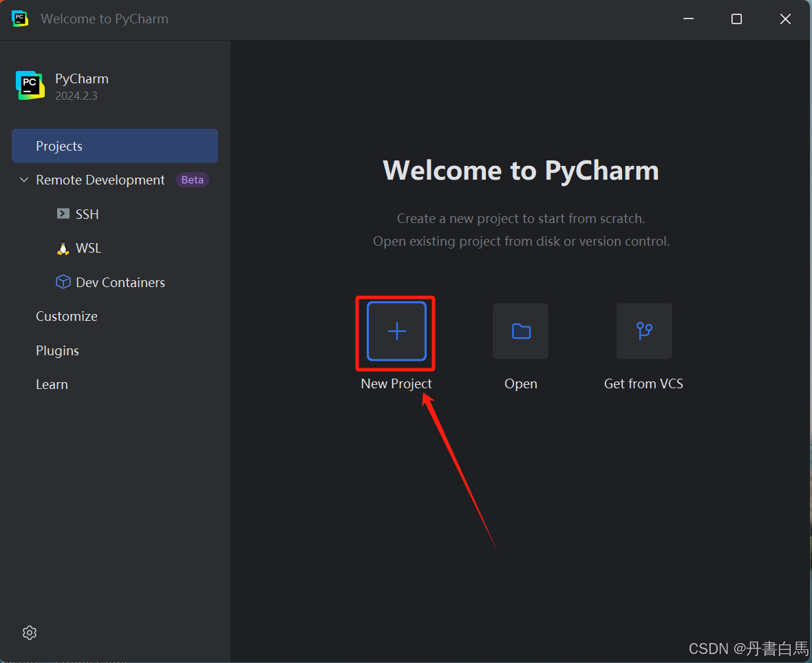The image size is (812, 663).
Task: Open settings via the gear icon
Action: [29, 632]
